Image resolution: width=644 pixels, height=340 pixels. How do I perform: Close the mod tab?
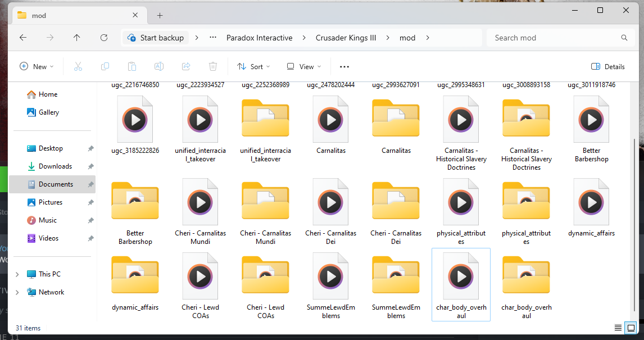coord(135,15)
